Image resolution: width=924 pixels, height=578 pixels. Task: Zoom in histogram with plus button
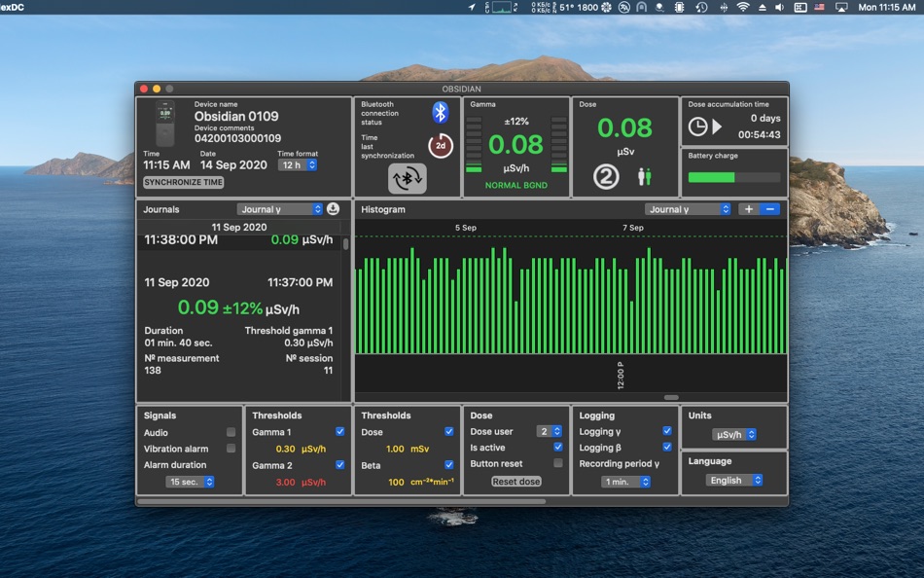point(747,209)
